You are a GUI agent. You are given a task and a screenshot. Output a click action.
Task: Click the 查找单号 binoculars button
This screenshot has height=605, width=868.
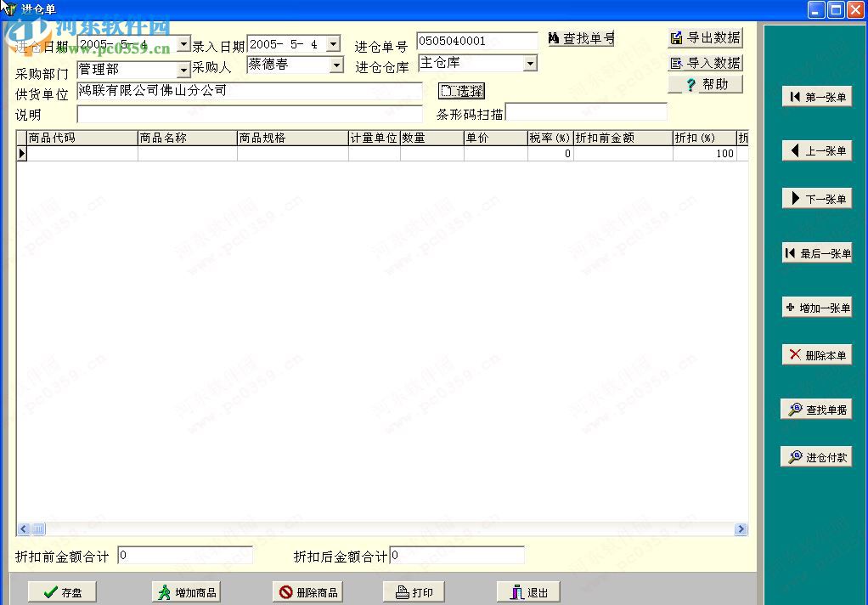point(581,38)
